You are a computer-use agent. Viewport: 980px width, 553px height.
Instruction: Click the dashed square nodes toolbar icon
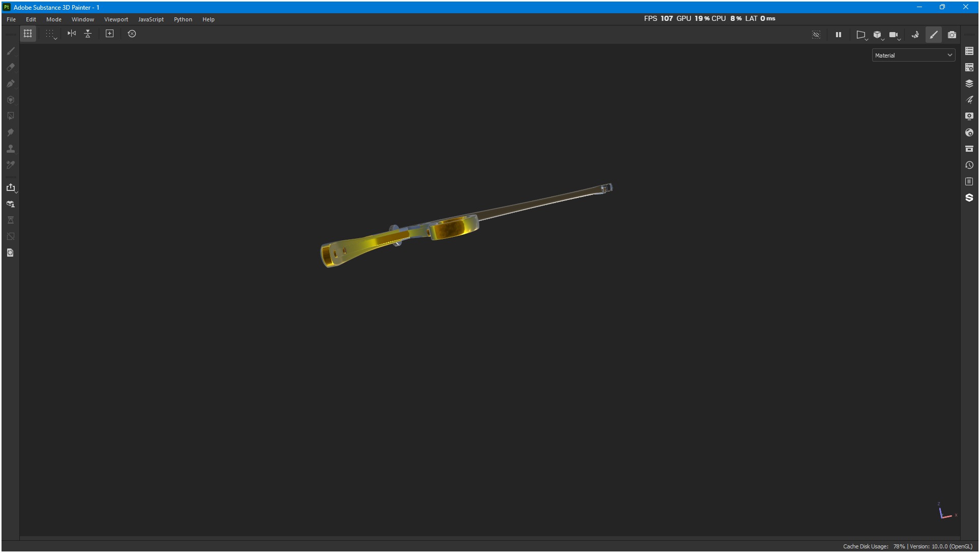(28, 34)
